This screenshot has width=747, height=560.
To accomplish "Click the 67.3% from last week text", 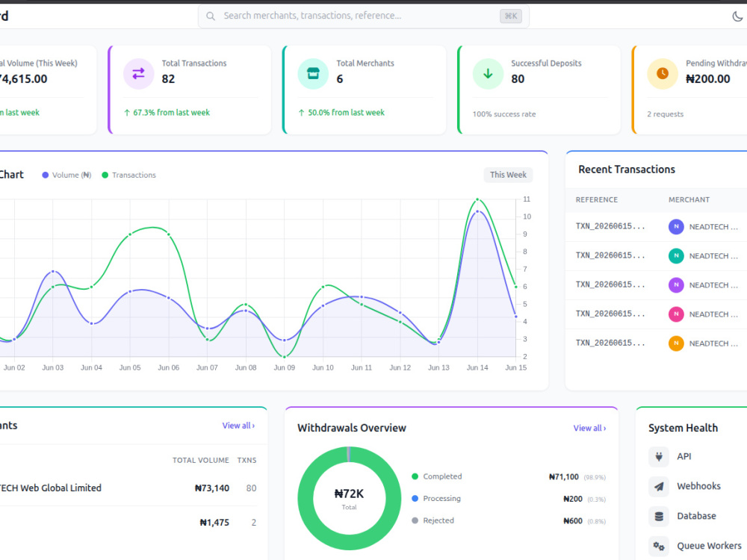I will click(171, 113).
